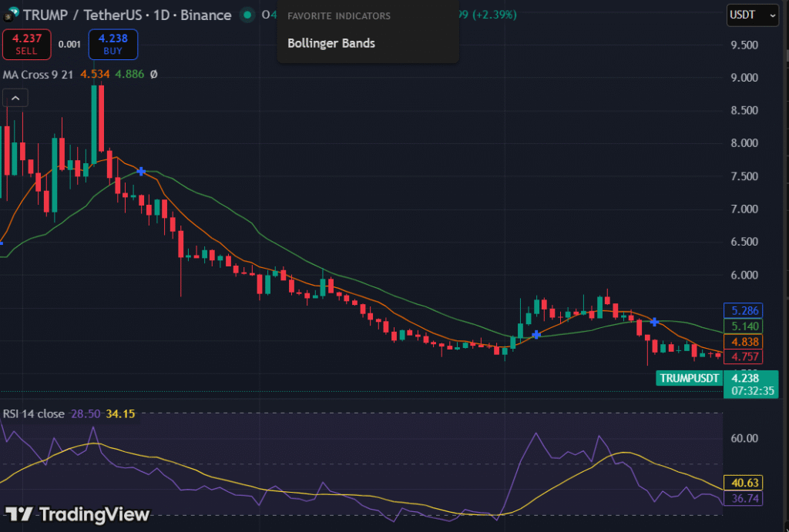Select Bollinger Bands from favorite indicators
Screen dimensions: 789x532
[331, 43]
